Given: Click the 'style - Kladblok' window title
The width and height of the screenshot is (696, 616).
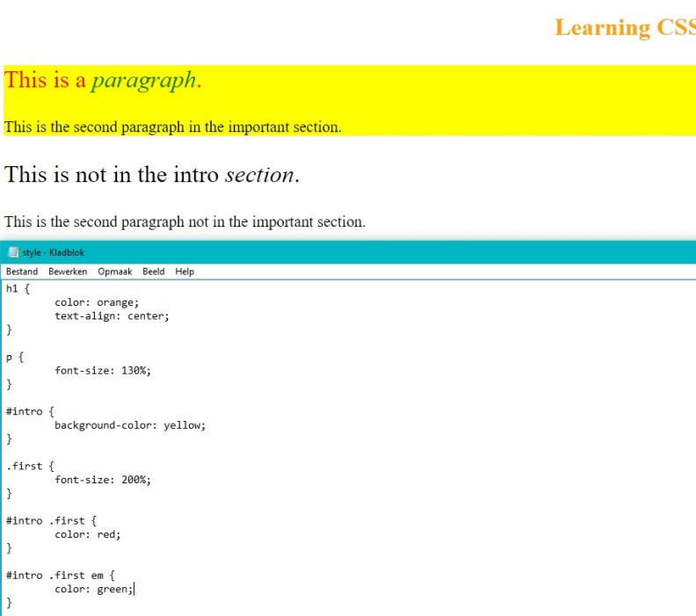Looking at the screenshot, I should tap(54, 252).
